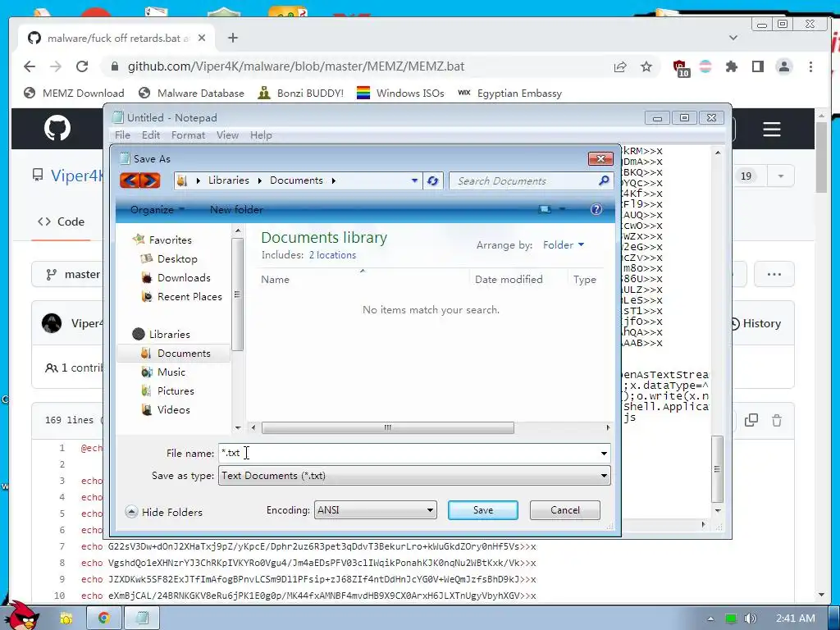Click the File name input field
The width and height of the screenshot is (840, 630).
(409, 453)
